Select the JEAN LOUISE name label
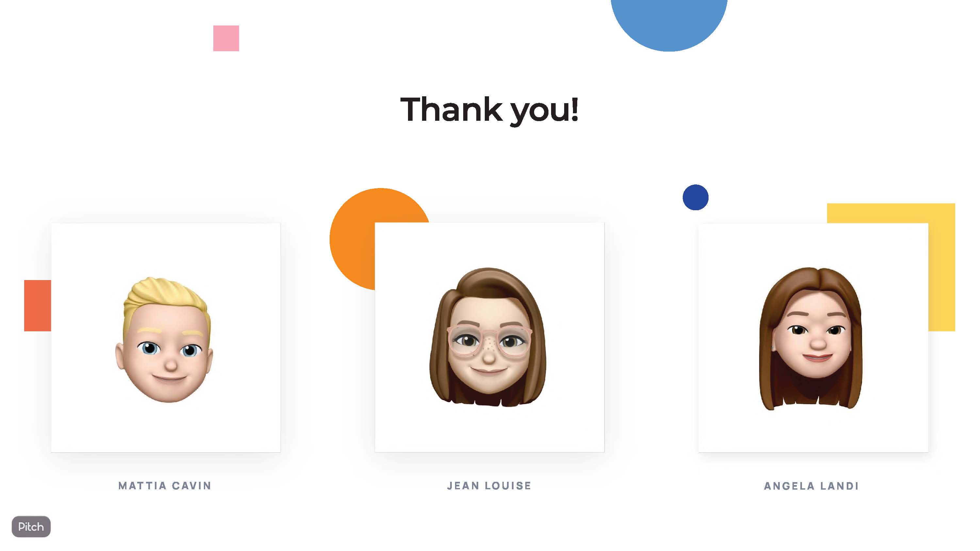980x551 pixels. click(x=489, y=486)
